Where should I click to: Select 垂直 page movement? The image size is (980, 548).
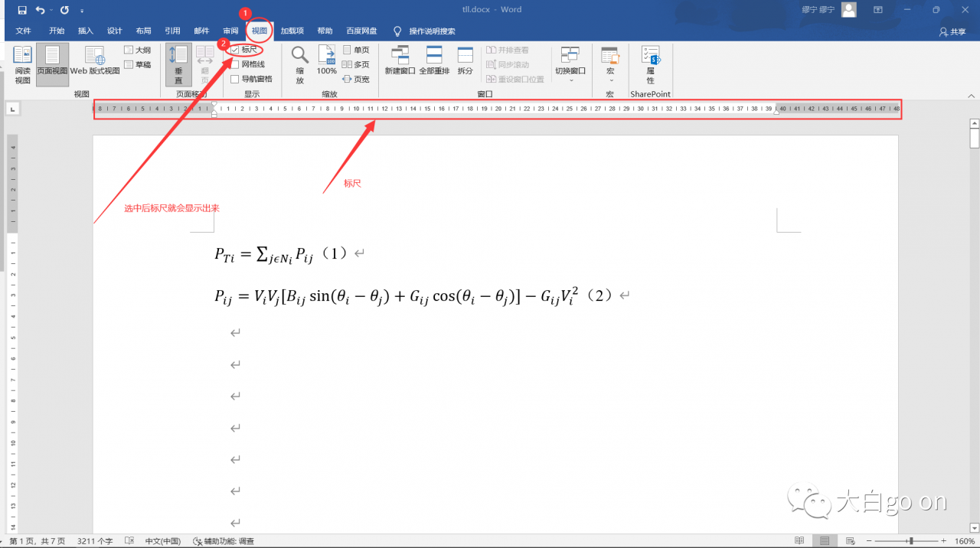tap(179, 64)
